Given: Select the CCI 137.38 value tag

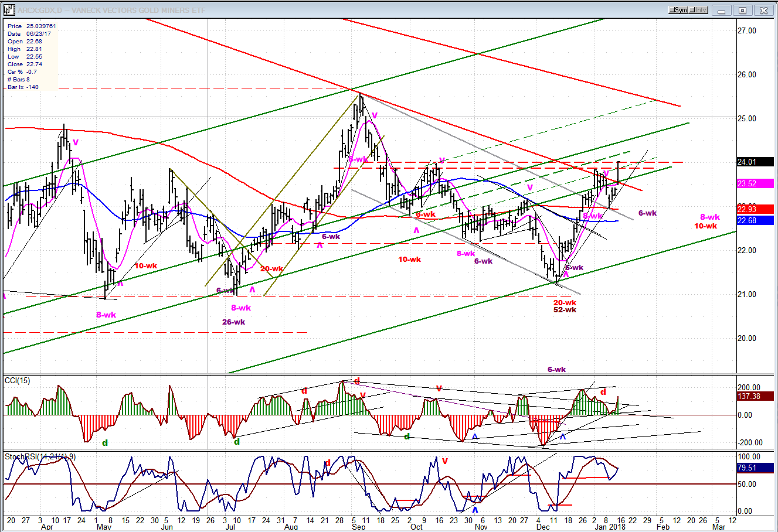Looking at the screenshot, I should pos(755,397).
